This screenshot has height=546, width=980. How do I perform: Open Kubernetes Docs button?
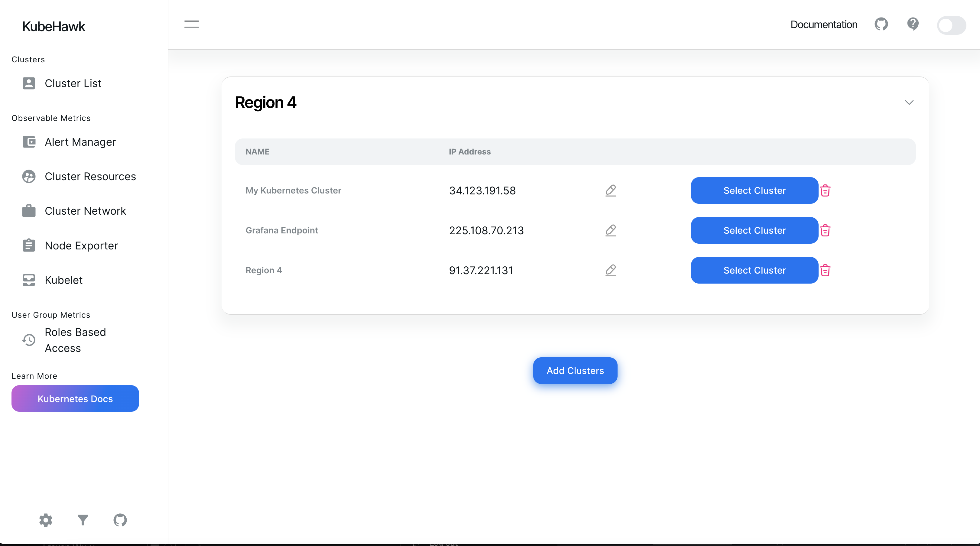(75, 398)
